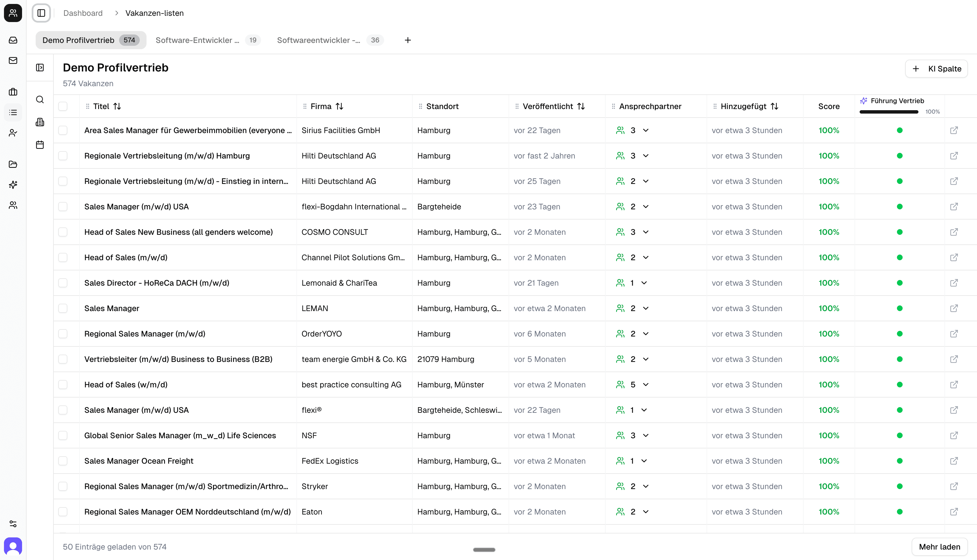977x560 pixels.
Task: Open the settings sliders icon at bottom left
Action: tap(13, 524)
